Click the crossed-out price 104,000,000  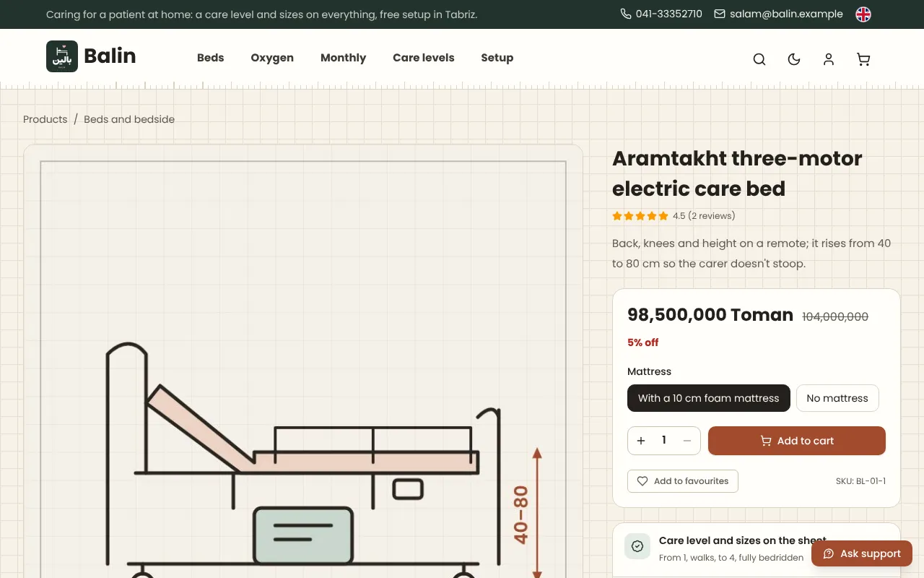click(835, 316)
